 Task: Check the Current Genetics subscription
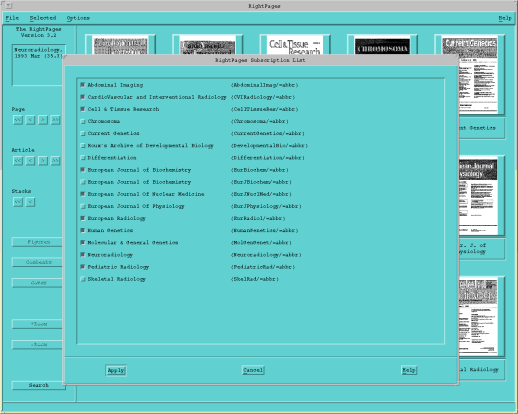(83, 133)
